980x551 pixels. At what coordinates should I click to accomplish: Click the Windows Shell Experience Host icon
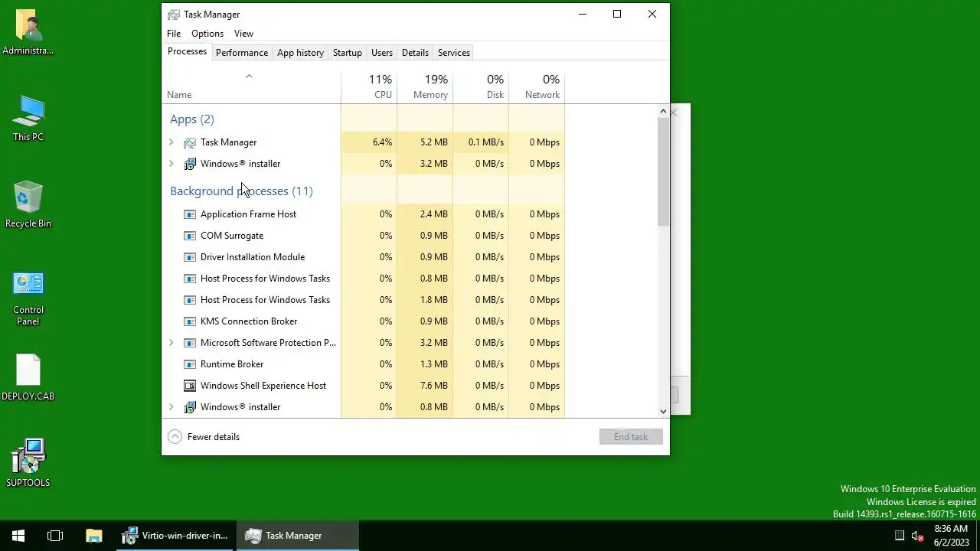(190, 386)
